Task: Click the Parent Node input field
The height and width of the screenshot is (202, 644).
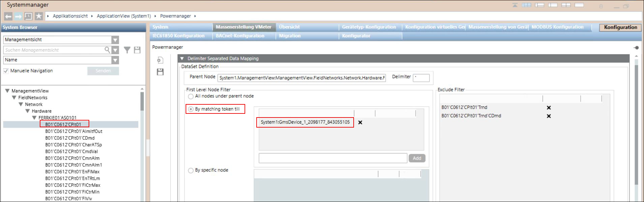Action: (x=301, y=78)
